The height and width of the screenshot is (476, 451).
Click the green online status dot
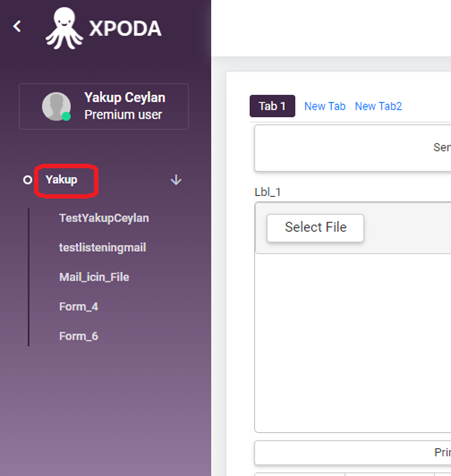66,116
